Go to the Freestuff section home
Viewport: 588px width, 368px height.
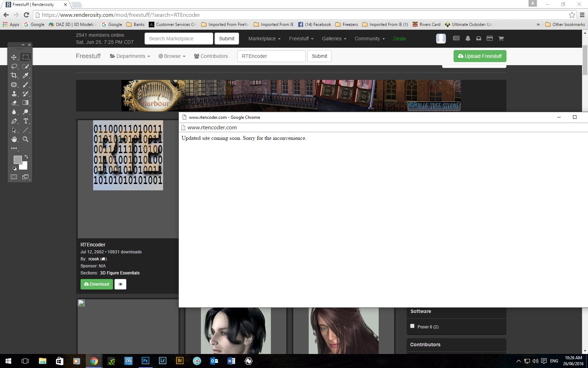(88, 56)
